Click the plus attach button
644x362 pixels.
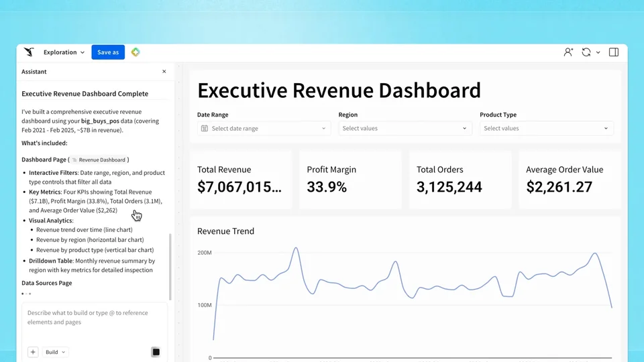point(33,352)
